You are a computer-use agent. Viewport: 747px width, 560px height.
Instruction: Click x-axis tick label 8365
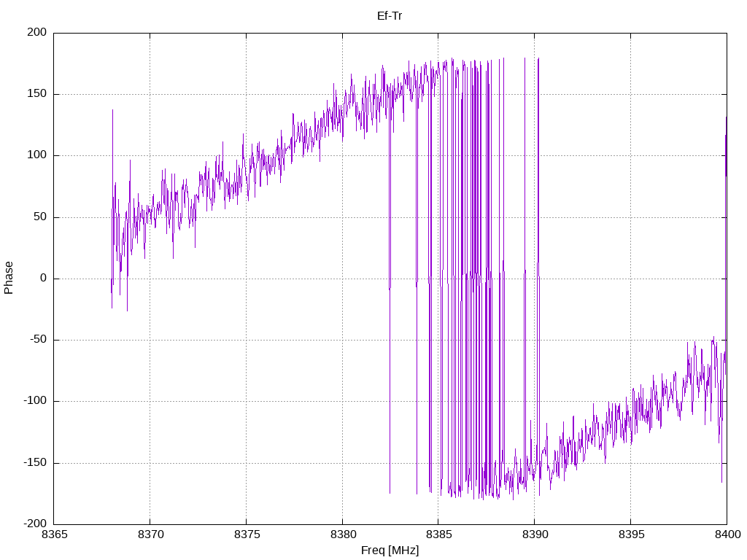click(x=54, y=534)
